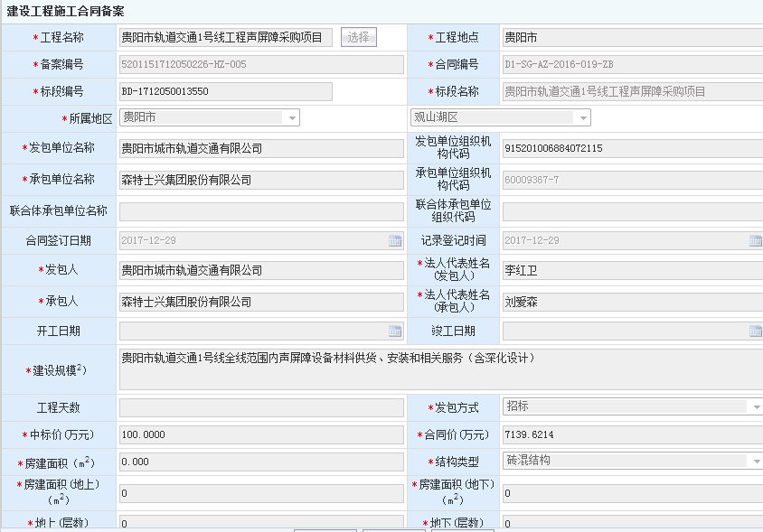Viewport: 763px width, 532px height.
Task: Open calendar for 合同签订日期 field
Action: click(395, 241)
